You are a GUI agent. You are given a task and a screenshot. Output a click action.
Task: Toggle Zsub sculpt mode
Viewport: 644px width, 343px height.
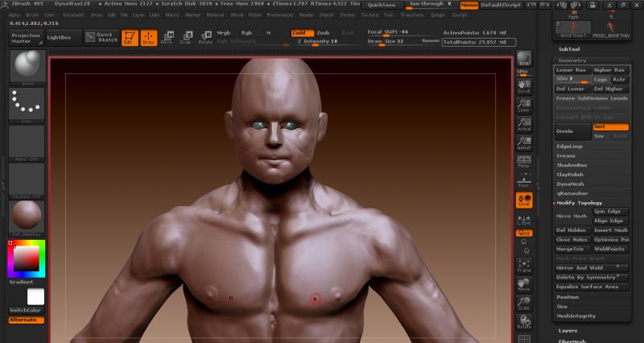tap(324, 33)
